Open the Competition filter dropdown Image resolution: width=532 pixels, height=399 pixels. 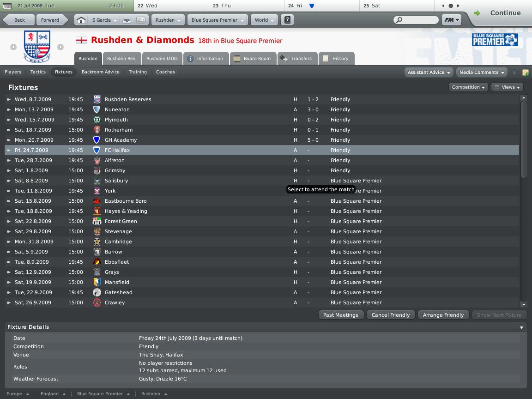[x=468, y=87]
